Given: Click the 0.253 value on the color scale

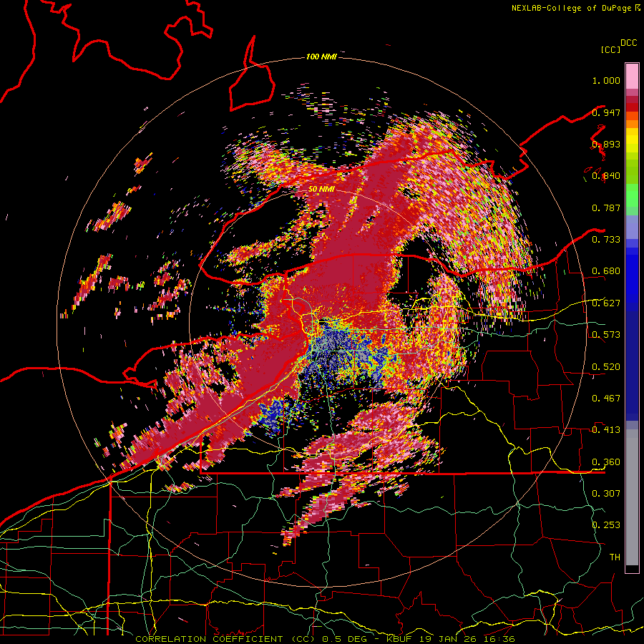Looking at the screenshot, I should (x=606, y=525).
